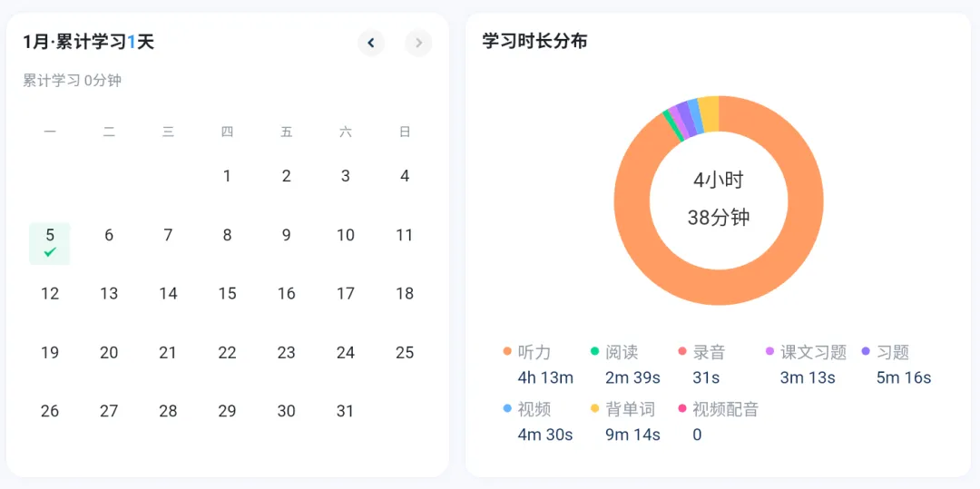Click the 9m 14s vocabulary duration value
This screenshot has height=489, width=980.
[632, 435]
